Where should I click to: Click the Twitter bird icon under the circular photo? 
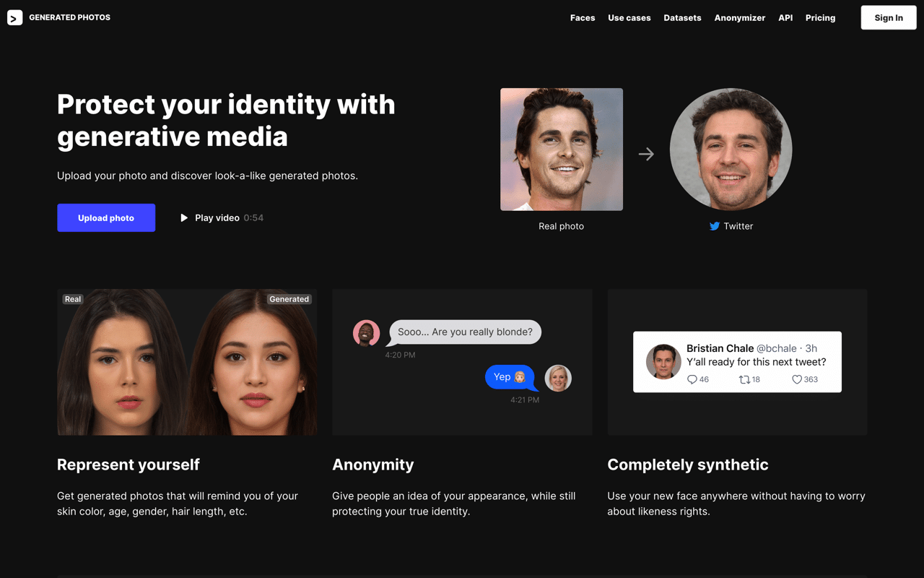[x=714, y=226]
